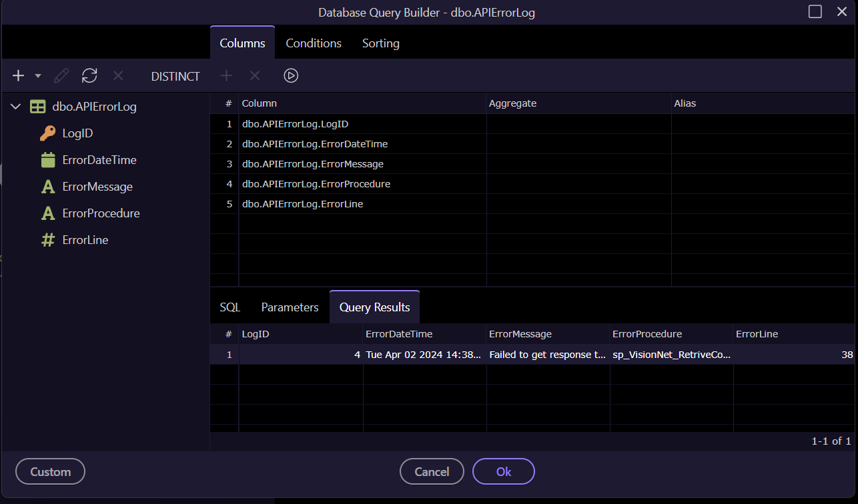This screenshot has width=858, height=504.
Task: Click the ErrorDateTime results column header
Action: pyautogui.click(x=425, y=334)
